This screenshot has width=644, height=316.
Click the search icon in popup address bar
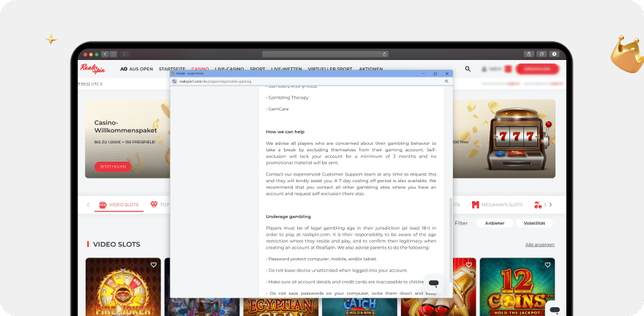click(446, 81)
